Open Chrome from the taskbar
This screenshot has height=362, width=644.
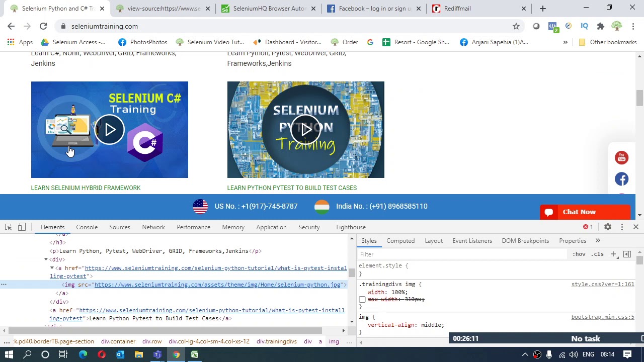176,355
